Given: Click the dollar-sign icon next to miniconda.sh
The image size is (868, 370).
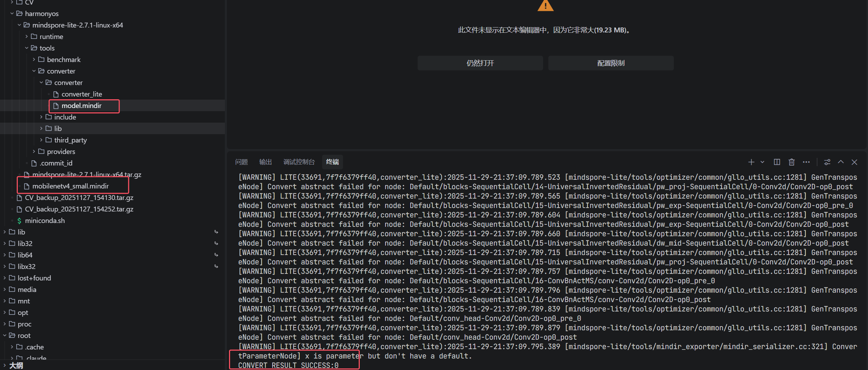Looking at the screenshot, I should tap(19, 221).
